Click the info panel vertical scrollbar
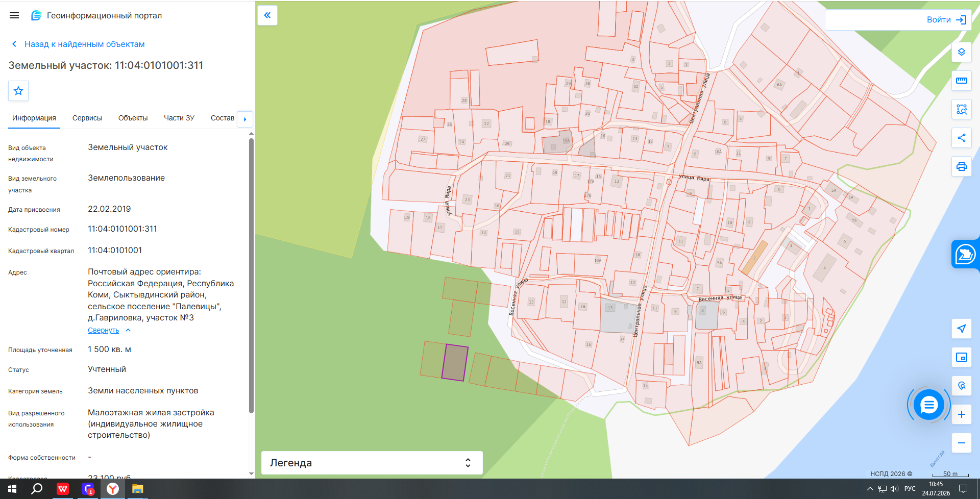This screenshot has width=980, height=499. pos(251,276)
